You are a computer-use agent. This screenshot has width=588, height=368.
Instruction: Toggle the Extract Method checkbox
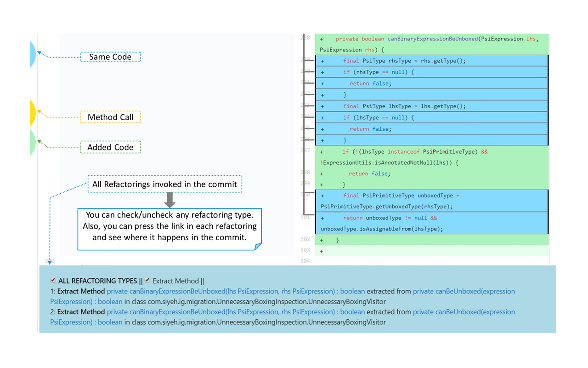click(x=147, y=280)
